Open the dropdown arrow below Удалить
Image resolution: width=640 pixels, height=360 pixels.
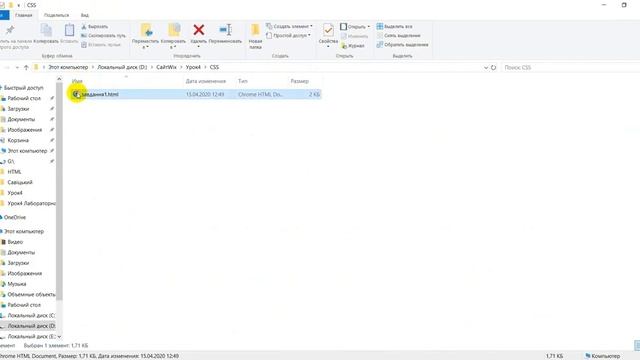click(x=199, y=47)
